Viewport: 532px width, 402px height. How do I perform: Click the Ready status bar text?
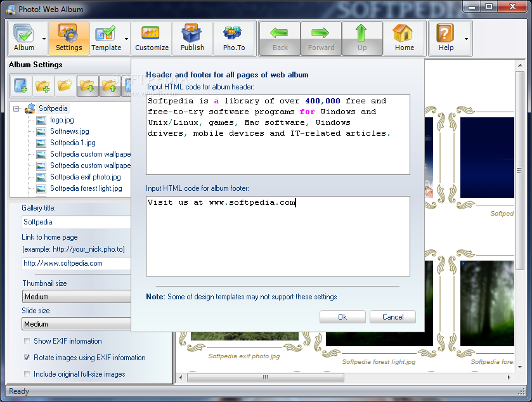(x=19, y=391)
